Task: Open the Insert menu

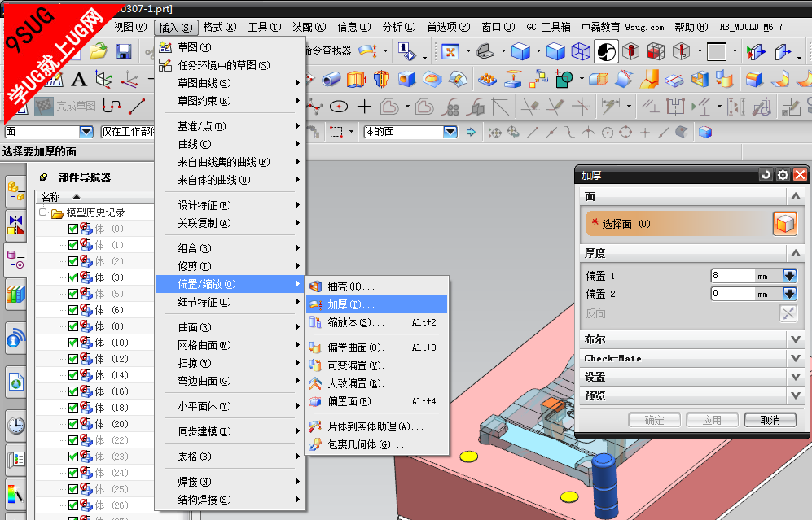Action: tap(176, 28)
